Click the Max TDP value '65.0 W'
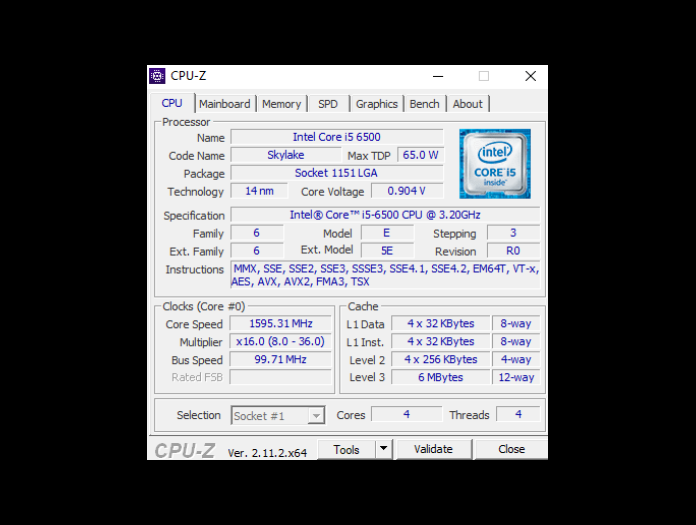This screenshot has height=525, width=696. pyautogui.click(x=420, y=155)
